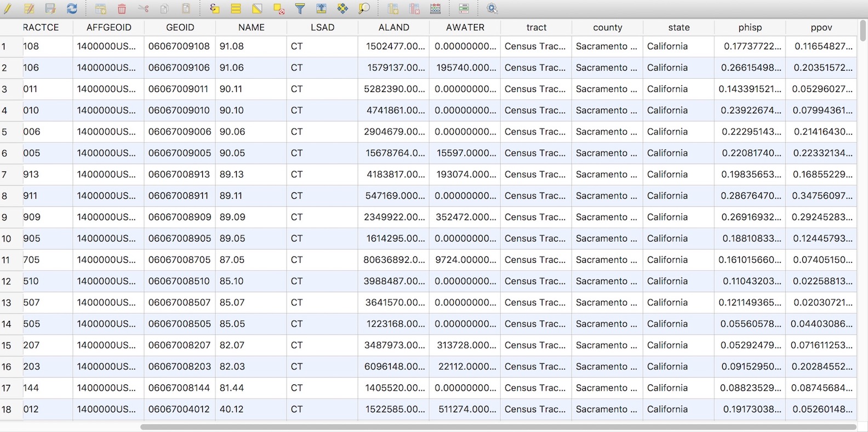
Task: Click California cell in row 5
Action: 678,132
